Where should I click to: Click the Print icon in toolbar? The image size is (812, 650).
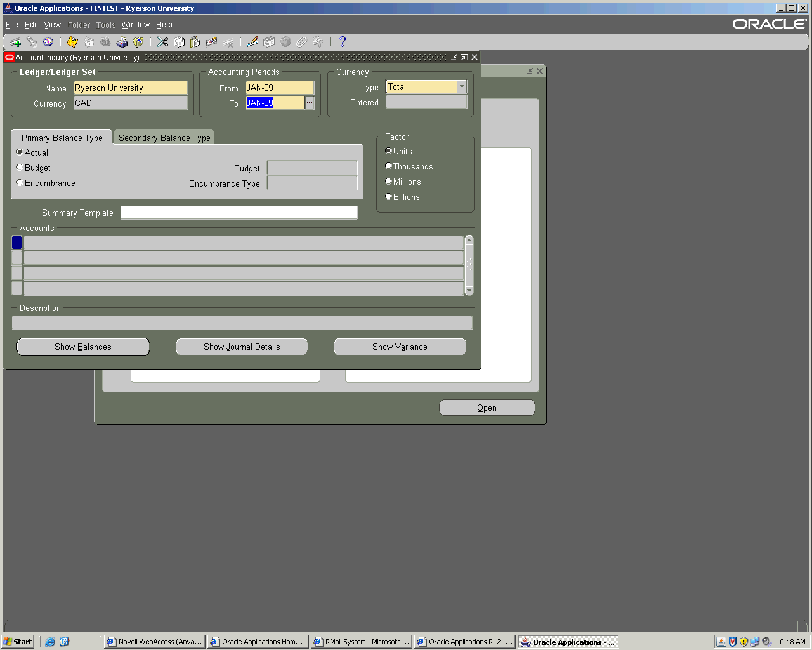click(122, 42)
